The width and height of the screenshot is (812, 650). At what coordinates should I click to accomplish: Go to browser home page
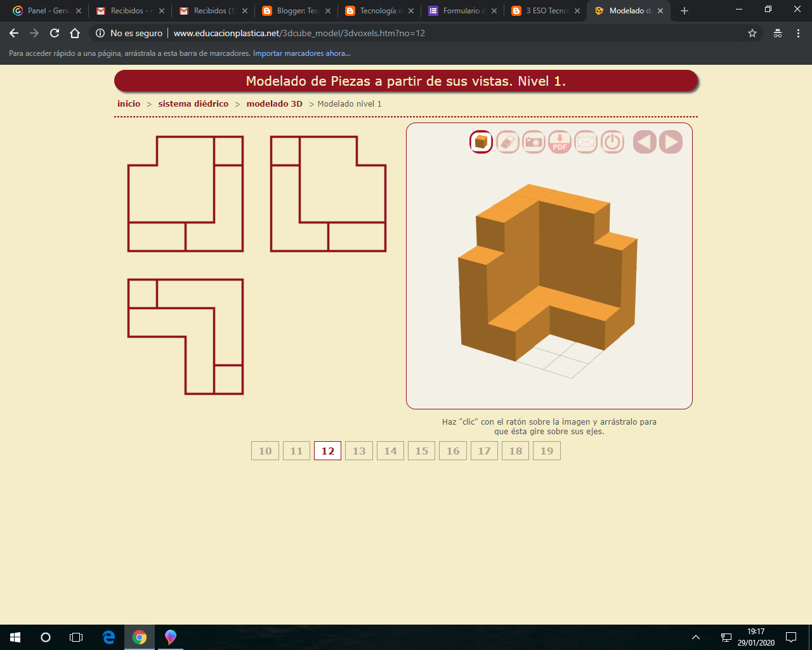(75, 33)
